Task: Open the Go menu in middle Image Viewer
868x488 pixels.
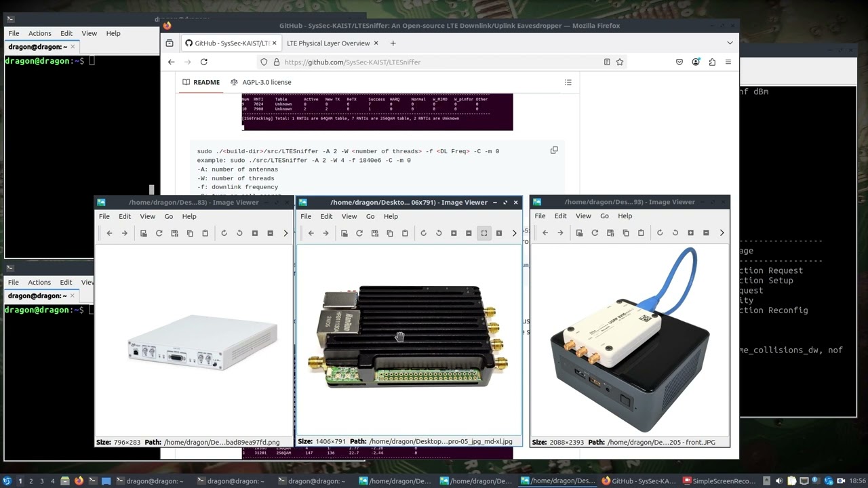Action: pos(370,216)
